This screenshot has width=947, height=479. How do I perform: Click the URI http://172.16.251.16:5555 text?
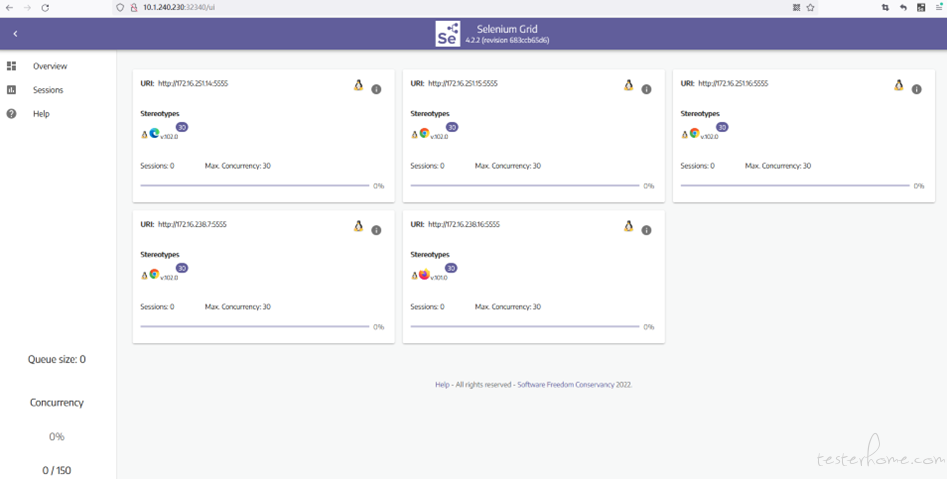[733, 83]
